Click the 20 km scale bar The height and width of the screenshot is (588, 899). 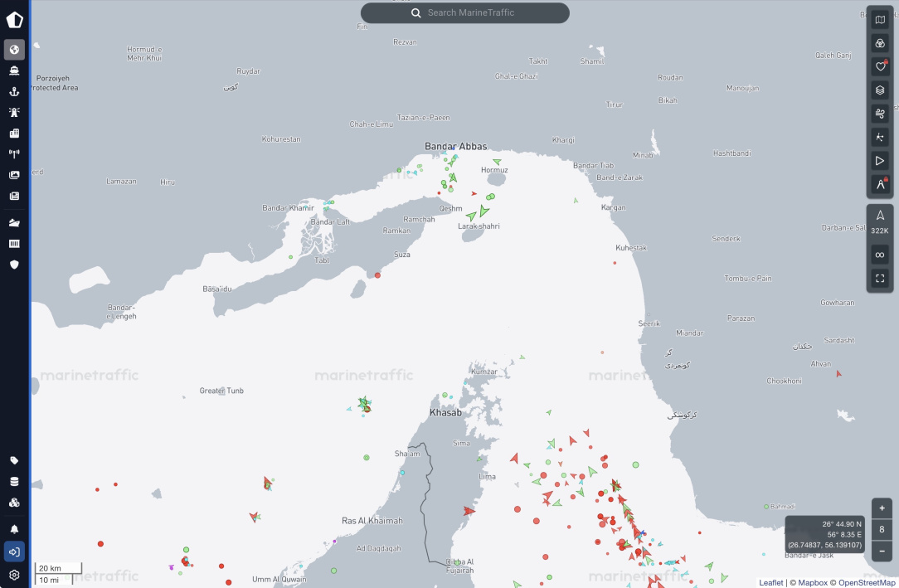pos(58,568)
